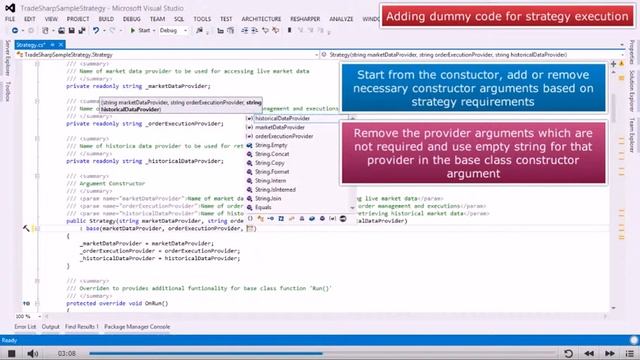
Task: Open the EDIT menu
Action: pyautogui.click(x=30, y=19)
